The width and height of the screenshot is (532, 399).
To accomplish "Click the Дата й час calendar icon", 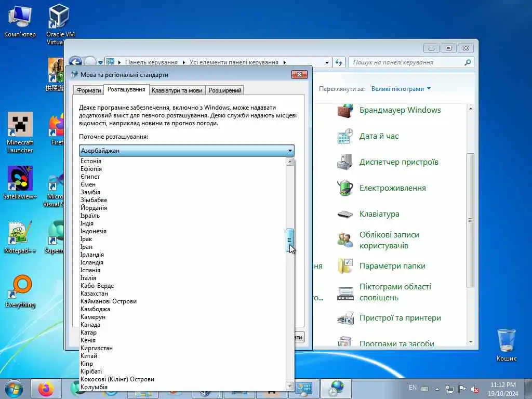I will 345,137.
